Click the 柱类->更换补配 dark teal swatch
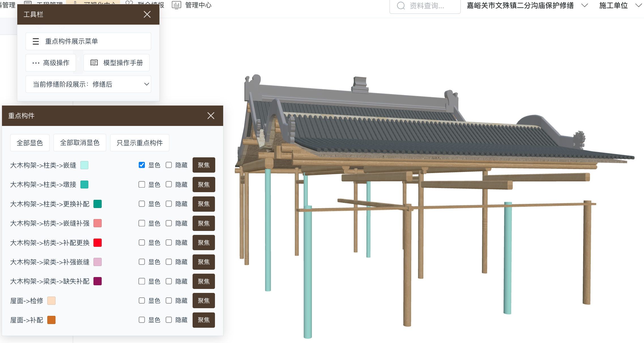 tap(98, 204)
